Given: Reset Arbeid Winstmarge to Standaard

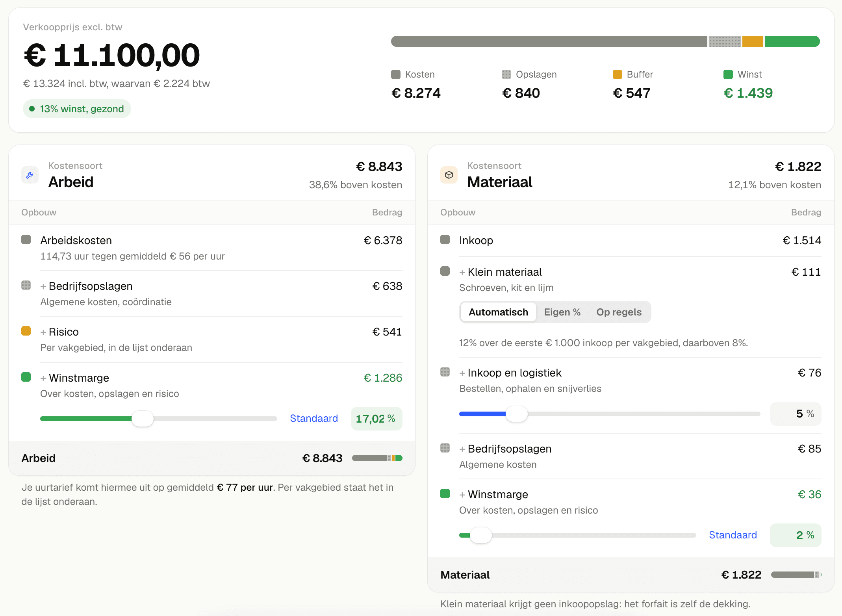Looking at the screenshot, I should [x=314, y=418].
